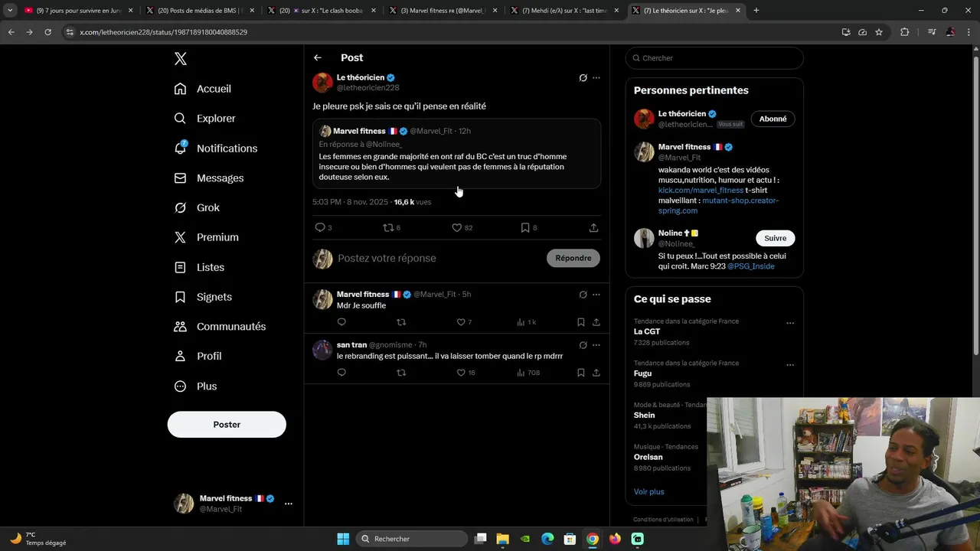Open Le théoricien profile avatar on post
Screen dimensions: 980x551
click(322, 83)
